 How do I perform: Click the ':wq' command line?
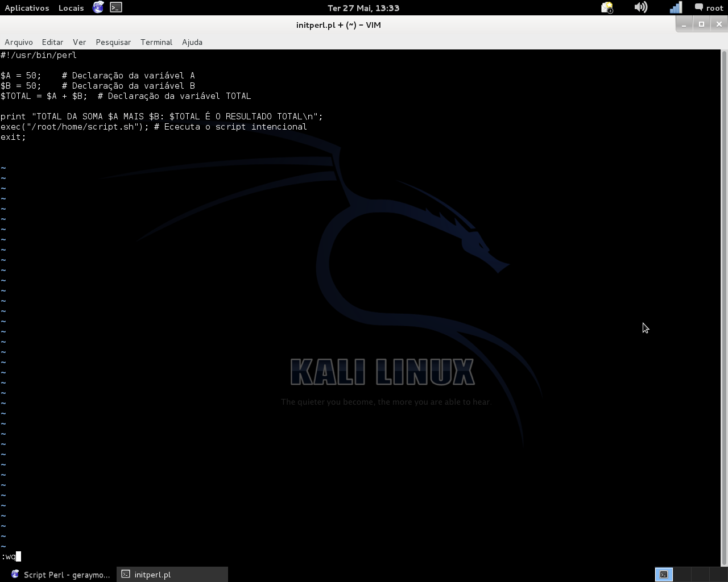tap(11, 556)
